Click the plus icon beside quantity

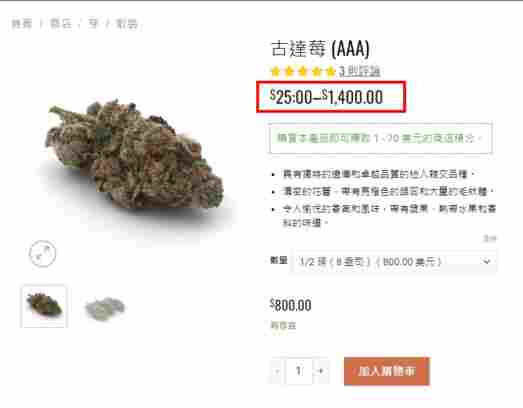pos(321,371)
